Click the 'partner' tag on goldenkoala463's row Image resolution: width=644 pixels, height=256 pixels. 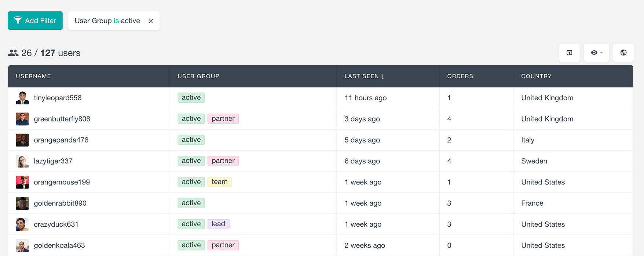pos(223,245)
